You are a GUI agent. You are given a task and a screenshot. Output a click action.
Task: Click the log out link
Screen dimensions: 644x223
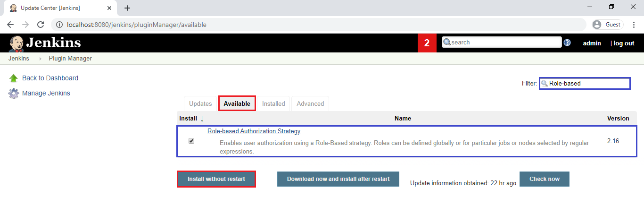[x=624, y=43]
